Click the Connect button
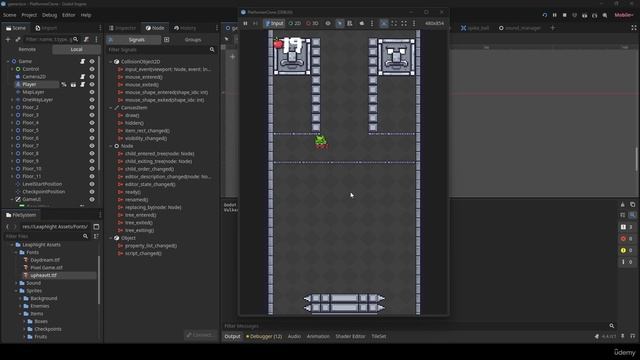The height and width of the screenshot is (360, 640). pyautogui.click(x=200, y=335)
